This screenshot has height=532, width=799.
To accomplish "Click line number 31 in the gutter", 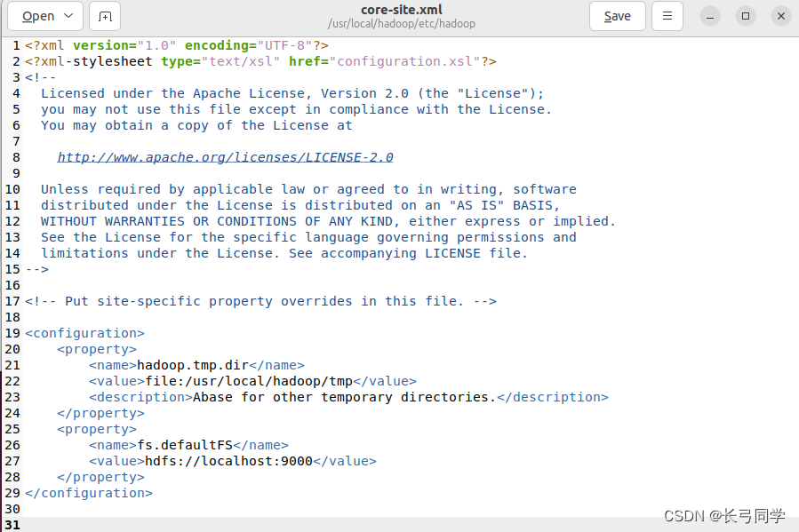I will pyautogui.click(x=12, y=525).
